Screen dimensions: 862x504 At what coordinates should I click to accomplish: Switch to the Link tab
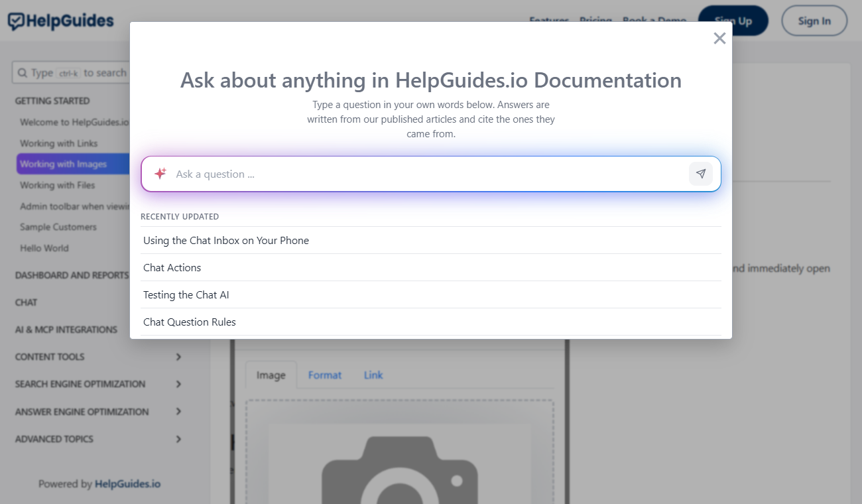[373, 375]
